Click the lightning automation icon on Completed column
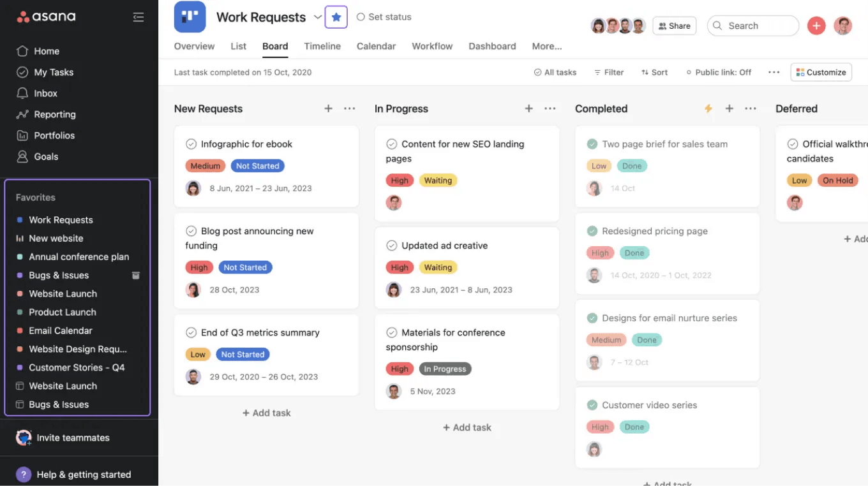 pos(708,108)
